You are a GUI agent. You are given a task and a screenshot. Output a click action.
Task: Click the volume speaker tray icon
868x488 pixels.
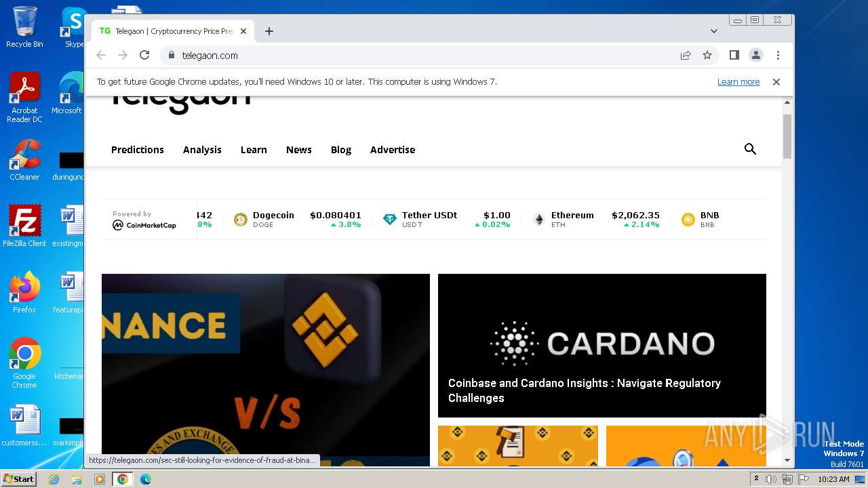pos(771,479)
